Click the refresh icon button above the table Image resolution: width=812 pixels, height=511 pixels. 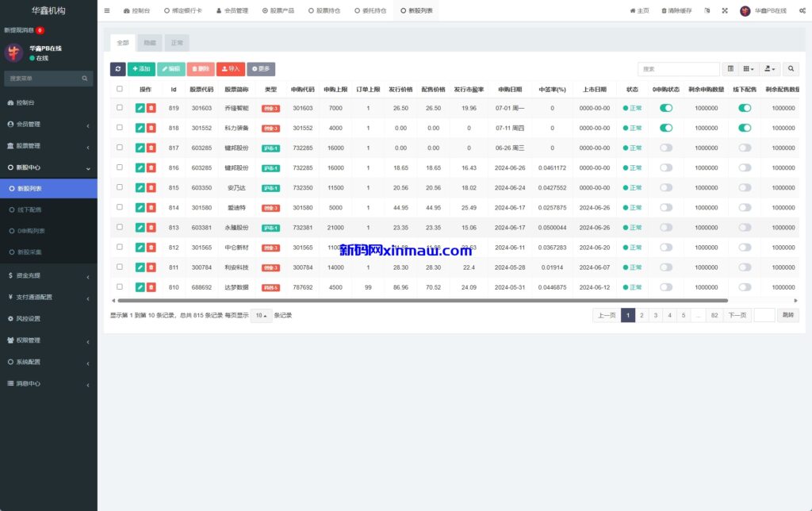[117, 69]
